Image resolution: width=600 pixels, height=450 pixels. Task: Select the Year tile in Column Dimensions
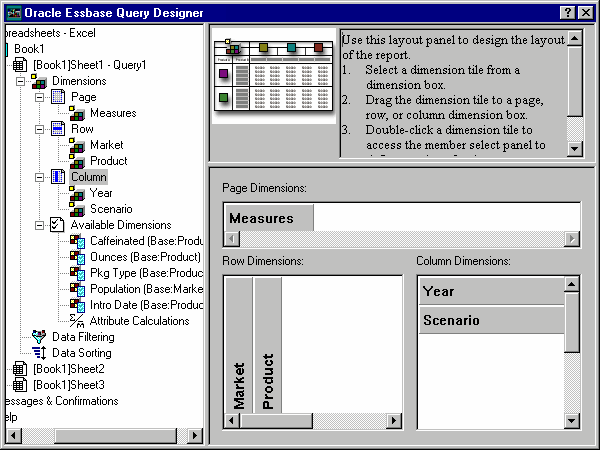(x=492, y=291)
